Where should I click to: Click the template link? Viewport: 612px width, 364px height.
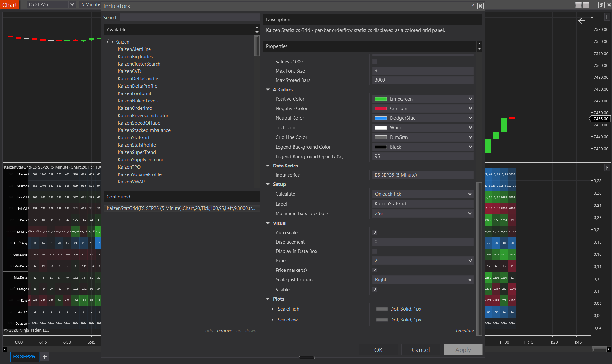(x=465, y=330)
